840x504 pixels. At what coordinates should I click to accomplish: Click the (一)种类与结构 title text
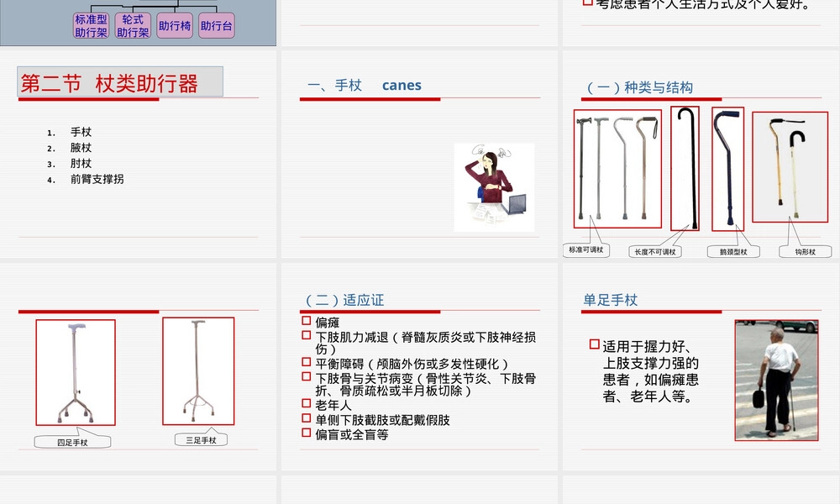(x=639, y=87)
